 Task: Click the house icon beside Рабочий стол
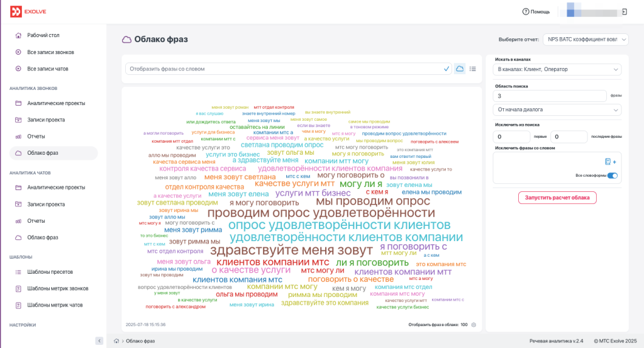click(18, 35)
